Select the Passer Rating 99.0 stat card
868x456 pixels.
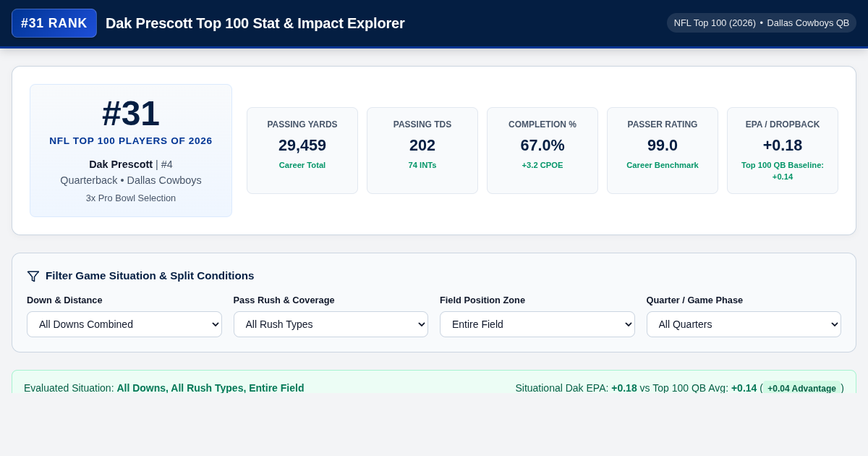coord(663,151)
